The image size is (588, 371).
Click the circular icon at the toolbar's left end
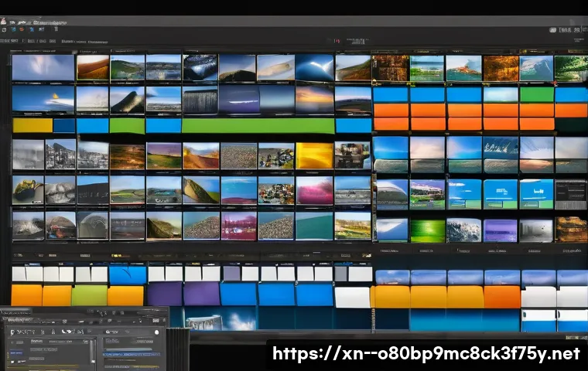tap(4, 30)
